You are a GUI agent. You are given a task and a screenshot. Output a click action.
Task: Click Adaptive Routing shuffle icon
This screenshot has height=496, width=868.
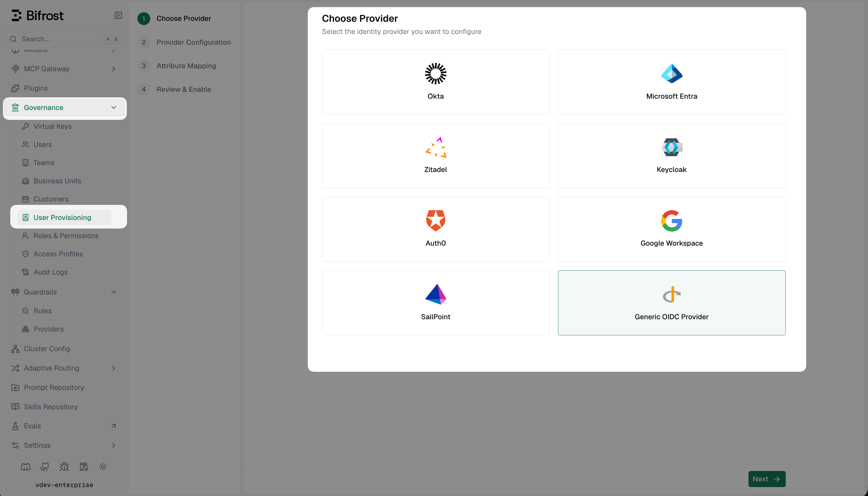[x=15, y=368]
